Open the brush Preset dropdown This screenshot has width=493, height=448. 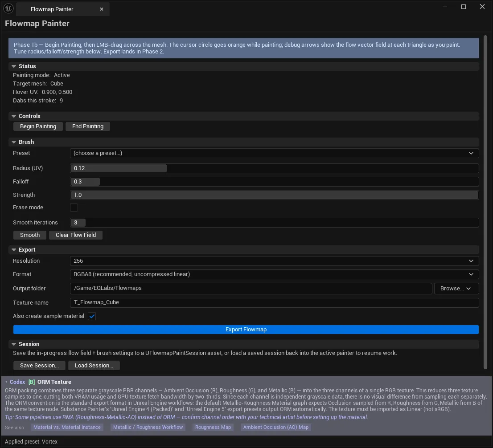coord(274,153)
